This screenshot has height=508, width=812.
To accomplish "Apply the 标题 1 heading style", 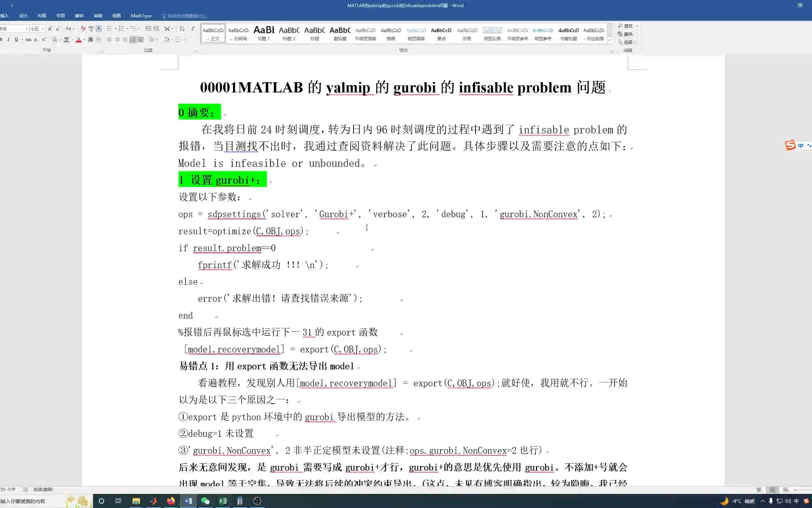I will (x=264, y=34).
